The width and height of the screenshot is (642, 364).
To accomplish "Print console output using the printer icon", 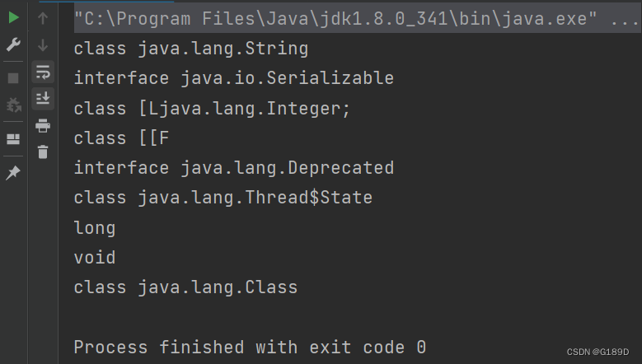I will (43, 125).
